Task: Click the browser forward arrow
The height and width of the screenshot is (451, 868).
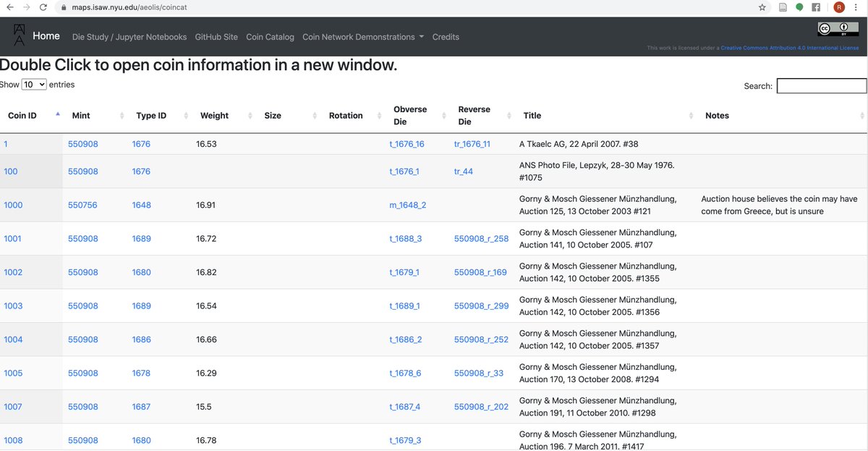Action: 27,7
